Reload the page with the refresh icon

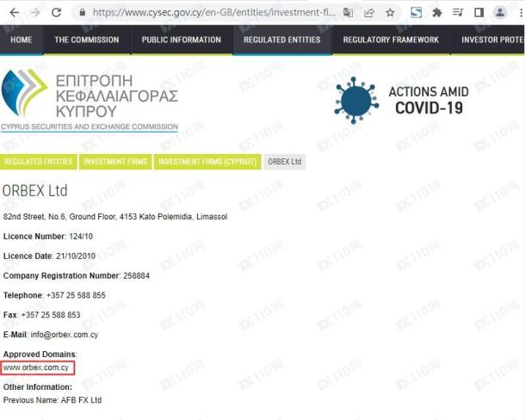pos(56,13)
